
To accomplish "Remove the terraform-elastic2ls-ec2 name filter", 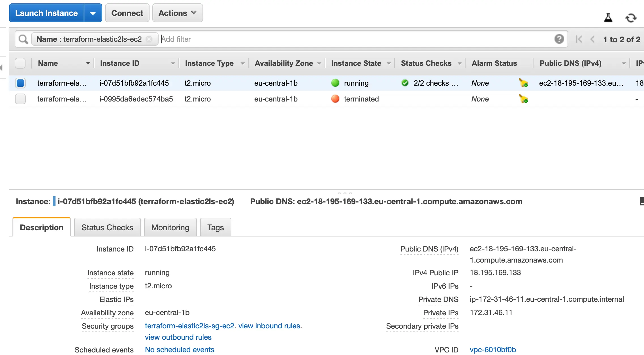I will pos(149,39).
